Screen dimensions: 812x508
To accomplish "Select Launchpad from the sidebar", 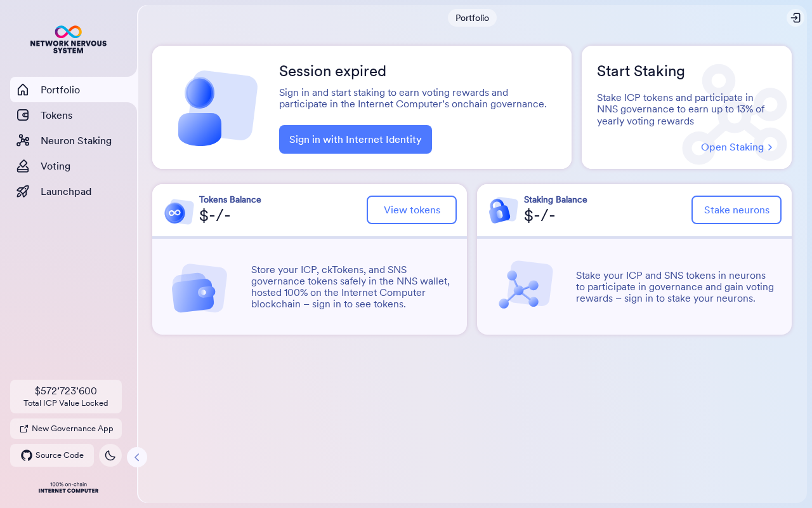I will point(74,191).
